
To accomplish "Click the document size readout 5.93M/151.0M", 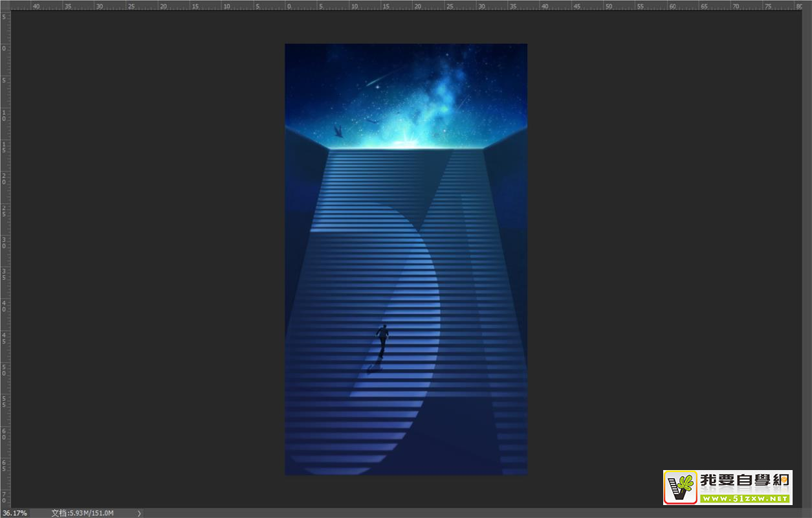I will (x=82, y=513).
